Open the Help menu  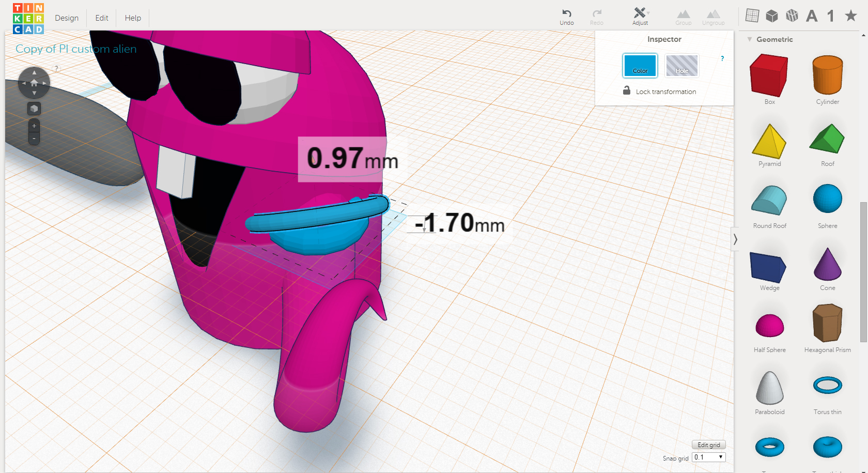(x=133, y=18)
